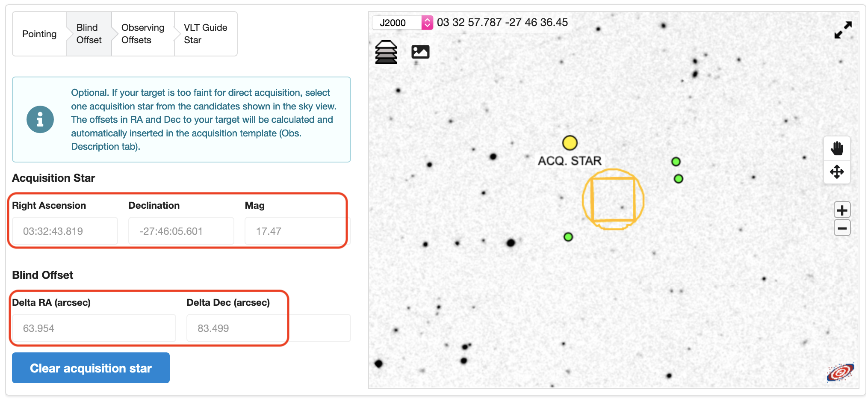Image resolution: width=868 pixels, height=402 pixels.
Task: Go to the VLT Guide Star tab
Action: (206, 34)
